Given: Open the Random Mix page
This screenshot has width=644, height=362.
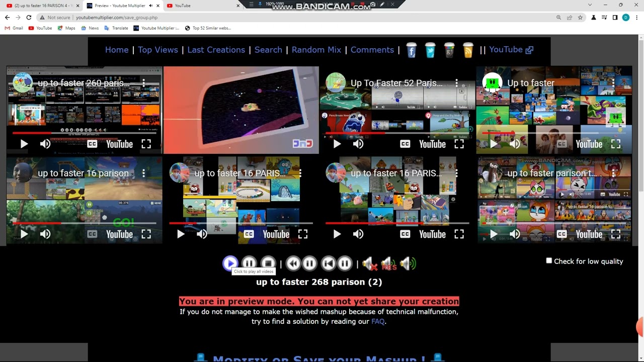Looking at the screenshot, I should [x=316, y=50].
